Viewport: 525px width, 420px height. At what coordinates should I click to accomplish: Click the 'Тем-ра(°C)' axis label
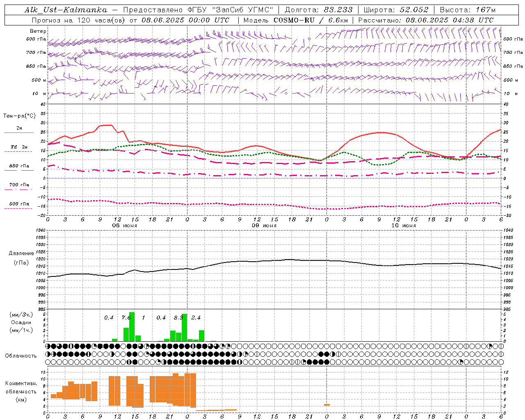(x=19, y=116)
